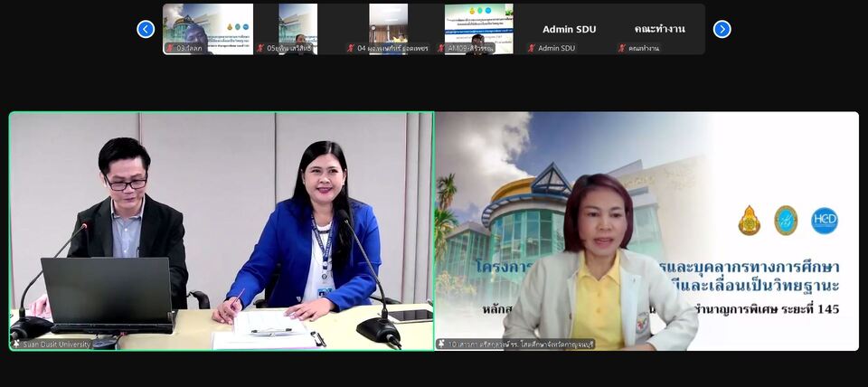
Task: Click the right arrow to show more participants
Action: click(722, 29)
